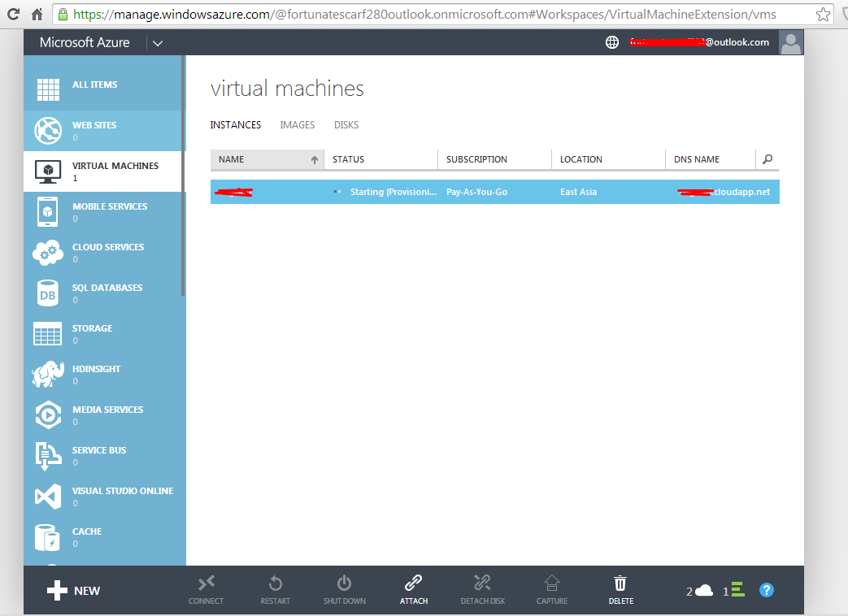Switch to the IMAGES tab
Screen dimensions: 848x616
(297, 125)
